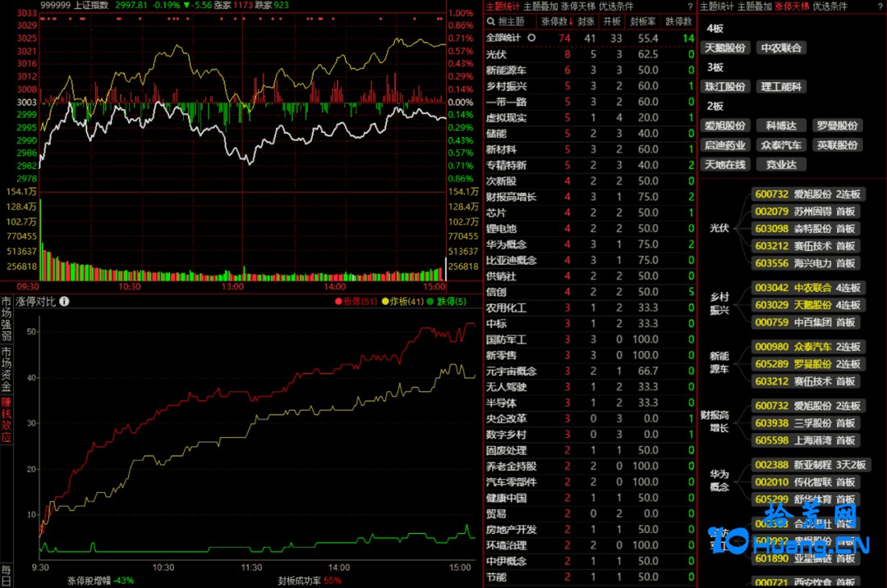Toggle the green 跌停(5) legend series
Screen dimensions: 887x588
coord(447,302)
